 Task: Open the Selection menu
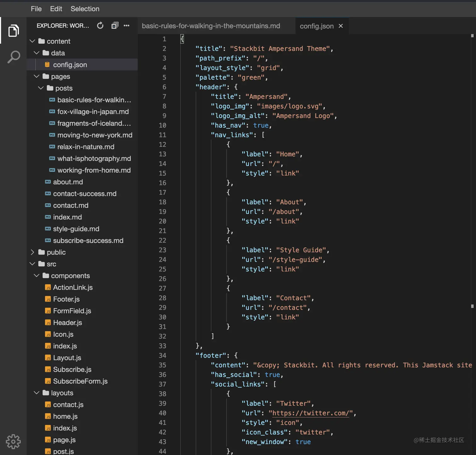85,9
